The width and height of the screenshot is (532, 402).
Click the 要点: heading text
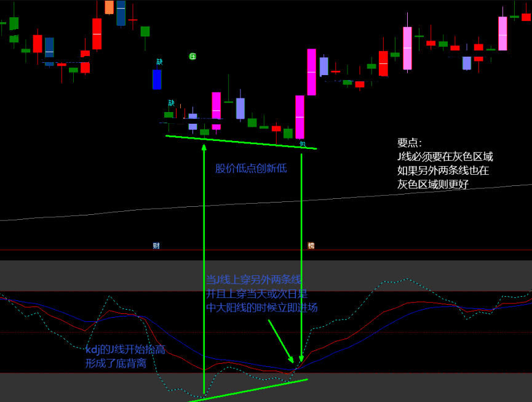point(410,143)
